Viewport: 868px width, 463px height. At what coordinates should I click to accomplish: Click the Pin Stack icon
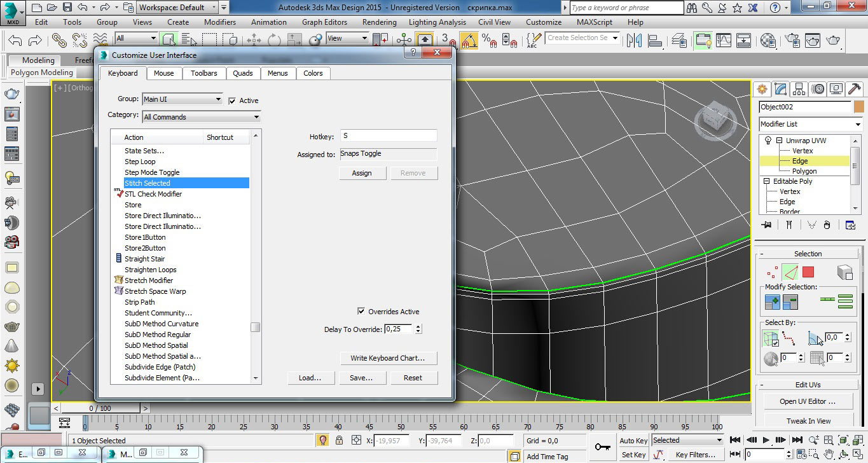point(766,225)
